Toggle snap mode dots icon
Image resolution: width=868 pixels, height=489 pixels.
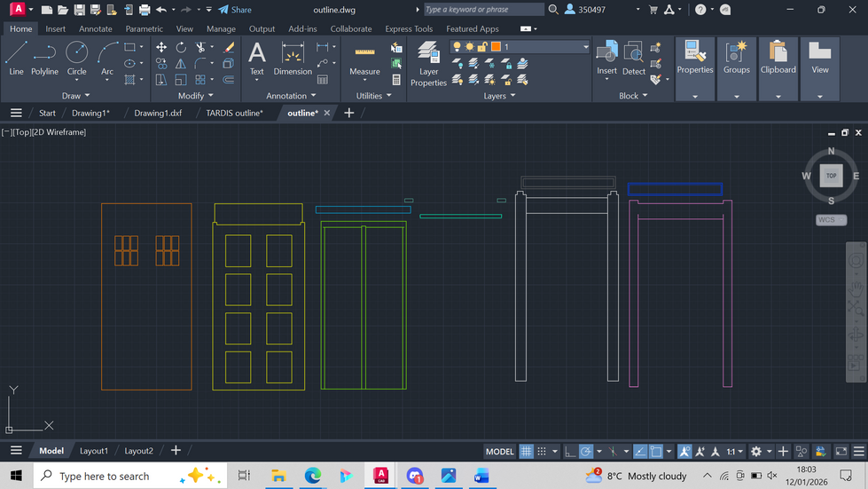542,452
